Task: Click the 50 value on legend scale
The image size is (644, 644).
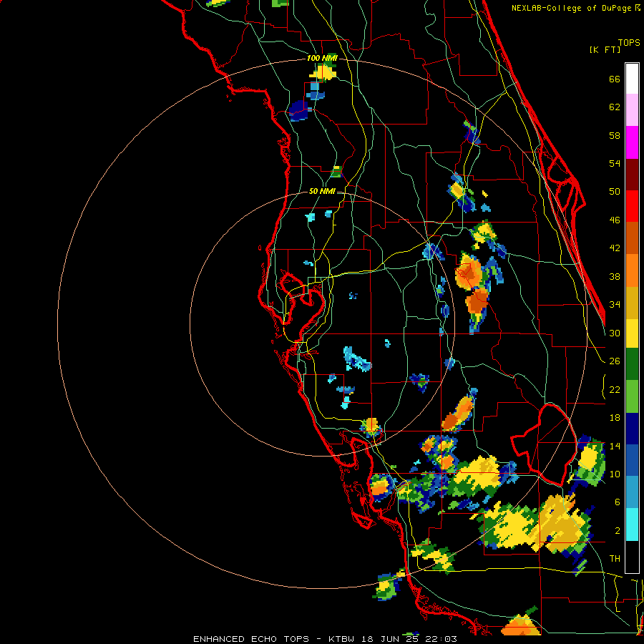Action: 615,191
